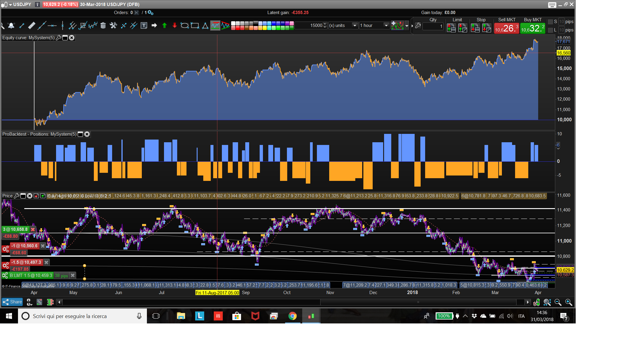Select the triangle drawing tool
This screenshot has height=345, width=644.
205,25
